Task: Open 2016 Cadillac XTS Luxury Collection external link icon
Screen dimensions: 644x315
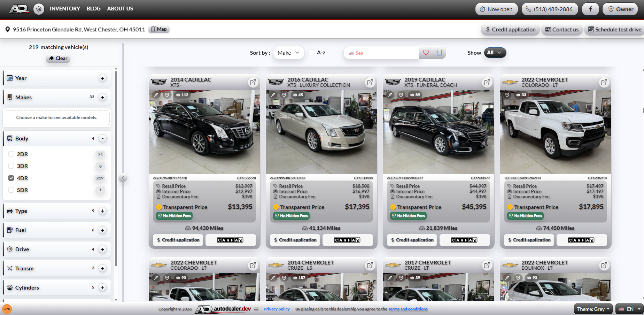Action: 370,82
